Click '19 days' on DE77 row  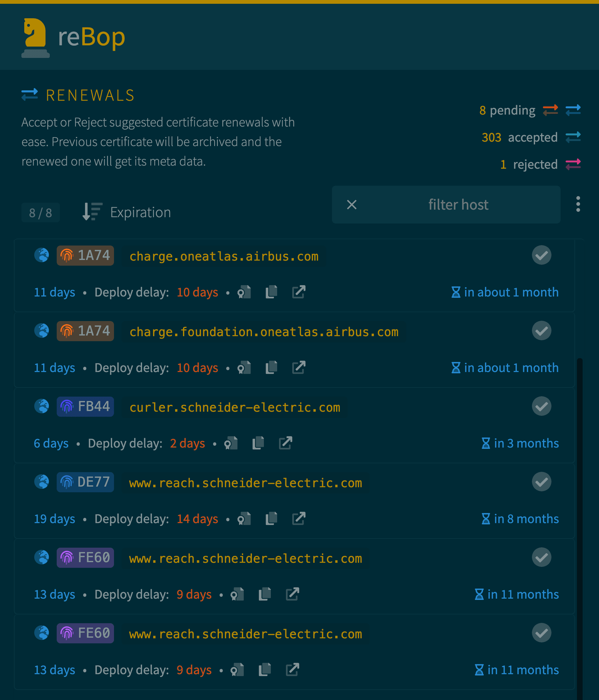(54, 519)
